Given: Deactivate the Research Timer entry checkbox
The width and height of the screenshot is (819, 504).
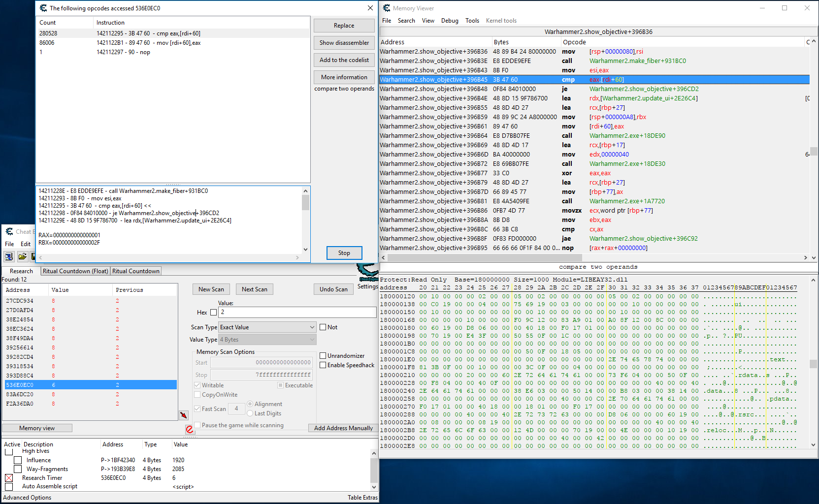Looking at the screenshot, I should coord(9,478).
